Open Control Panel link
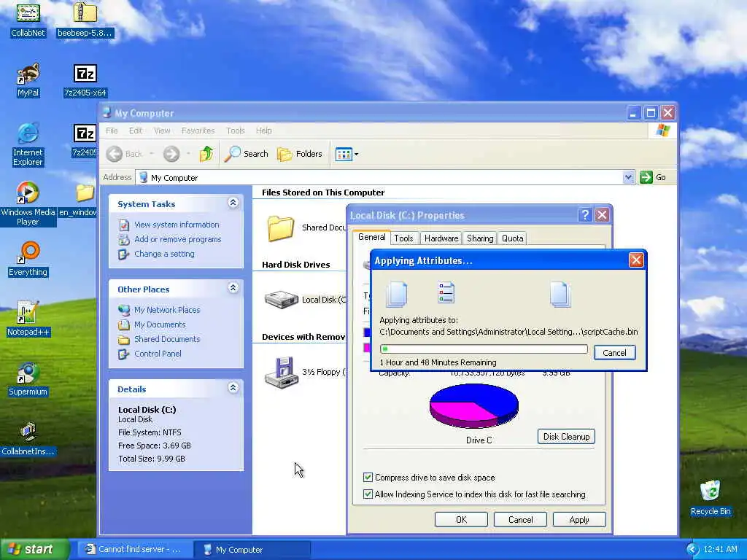The height and width of the screenshot is (560, 747). pyautogui.click(x=158, y=354)
